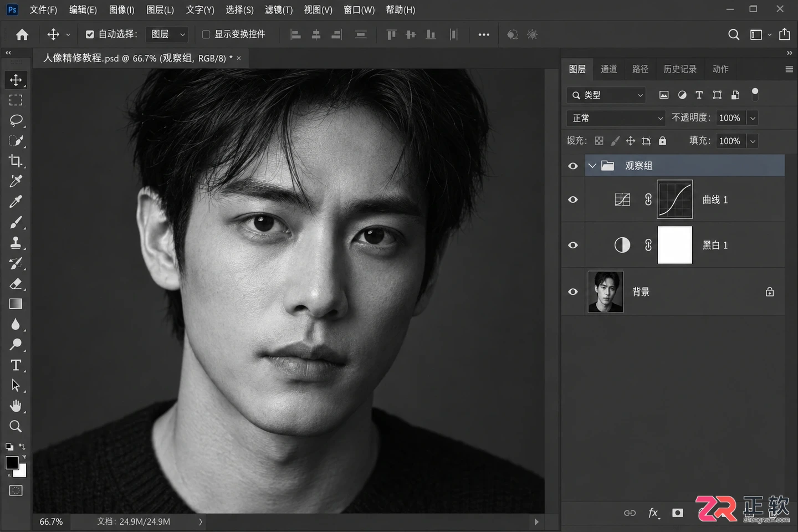The image size is (798, 532).
Task: Open the search magnifier in options bar
Action: tap(734, 34)
